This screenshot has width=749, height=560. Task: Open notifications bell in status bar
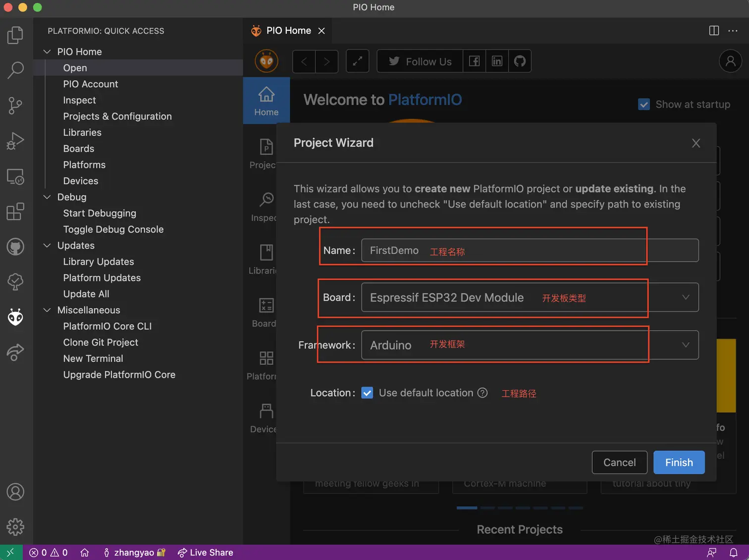click(734, 553)
